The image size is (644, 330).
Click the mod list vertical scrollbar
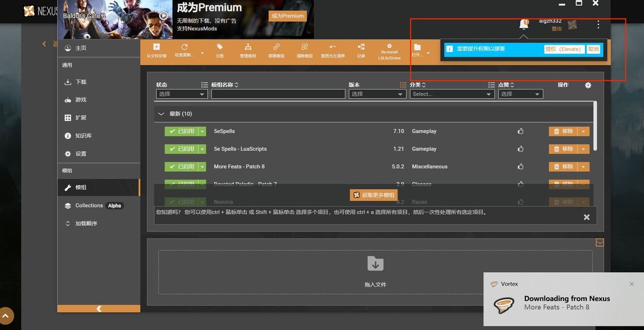coord(596,125)
